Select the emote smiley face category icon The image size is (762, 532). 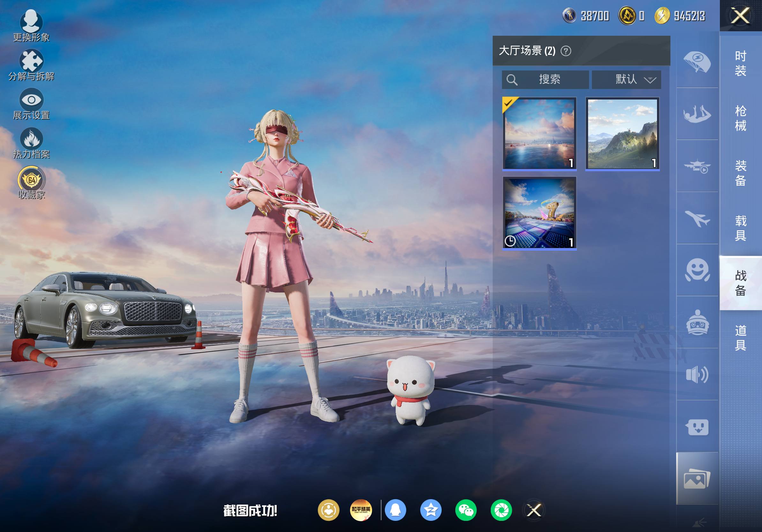click(x=697, y=270)
